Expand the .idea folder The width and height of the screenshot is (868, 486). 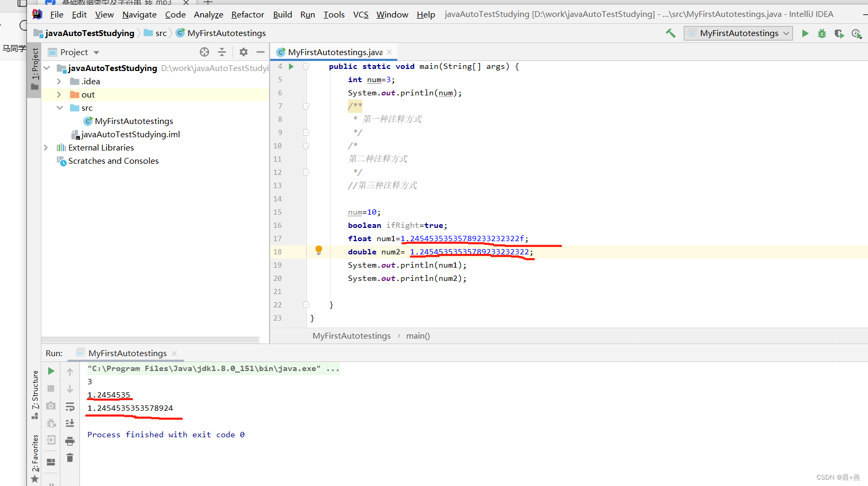click(x=59, y=81)
